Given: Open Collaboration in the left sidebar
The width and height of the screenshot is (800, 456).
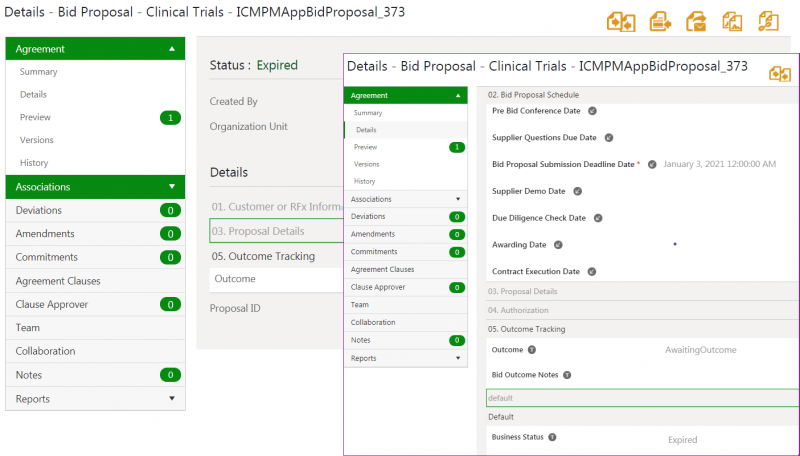Looking at the screenshot, I should click(x=46, y=351).
